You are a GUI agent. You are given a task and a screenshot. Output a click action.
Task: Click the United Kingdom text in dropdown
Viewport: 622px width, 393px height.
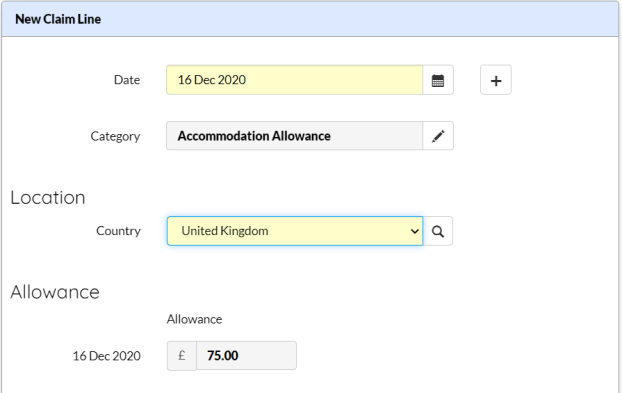[x=225, y=231]
